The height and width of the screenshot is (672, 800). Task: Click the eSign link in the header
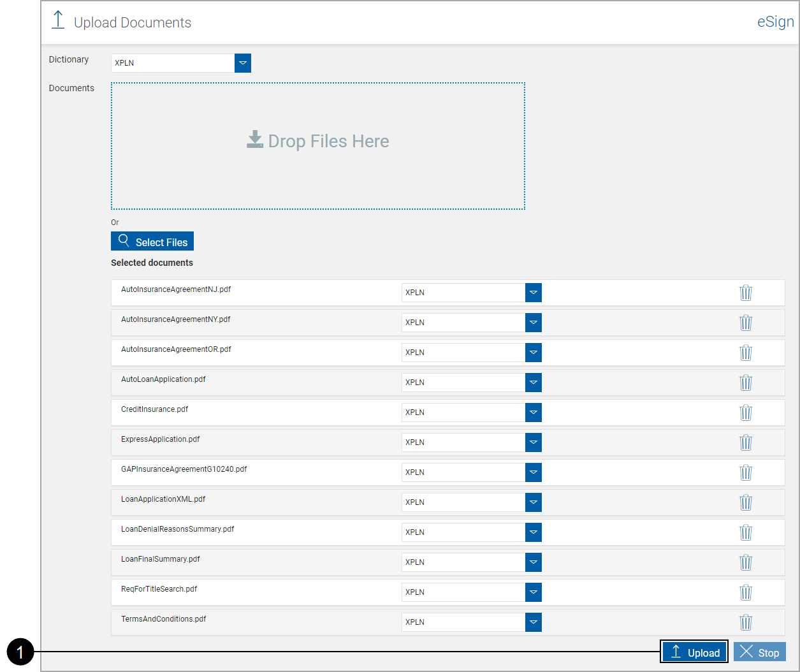(x=775, y=21)
